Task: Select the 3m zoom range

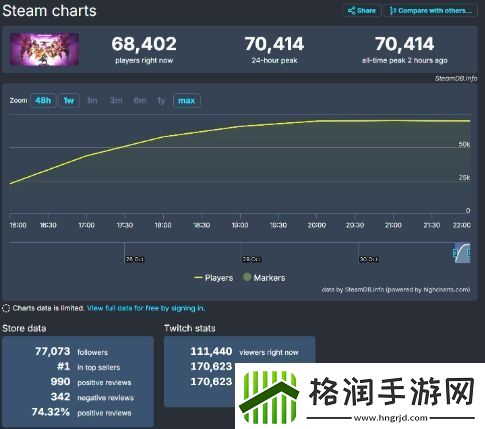Action: (116, 100)
